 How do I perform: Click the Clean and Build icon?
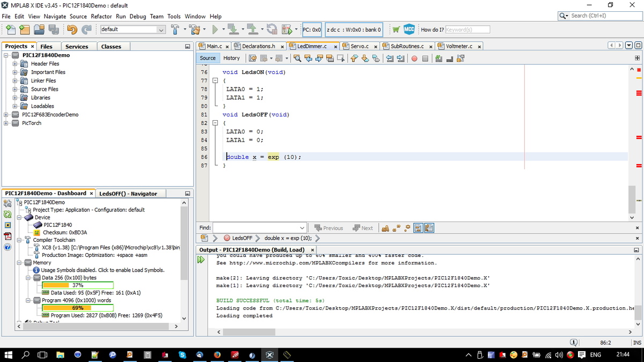194,29
